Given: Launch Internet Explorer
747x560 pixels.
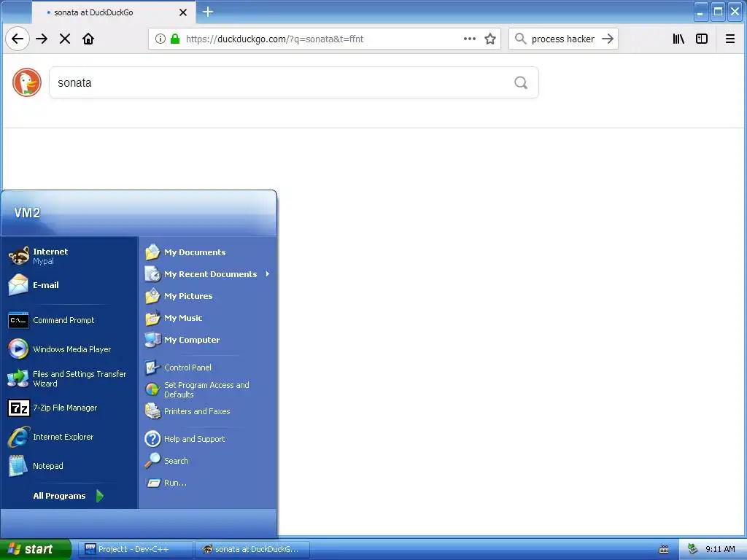Looking at the screenshot, I should [69, 437].
